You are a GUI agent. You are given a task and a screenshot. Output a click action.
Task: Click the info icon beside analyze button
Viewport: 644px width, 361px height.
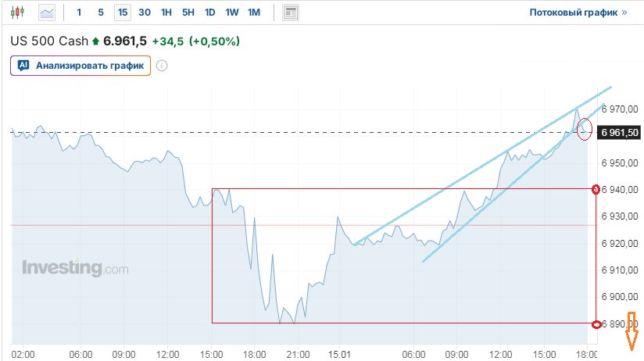(x=162, y=66)
